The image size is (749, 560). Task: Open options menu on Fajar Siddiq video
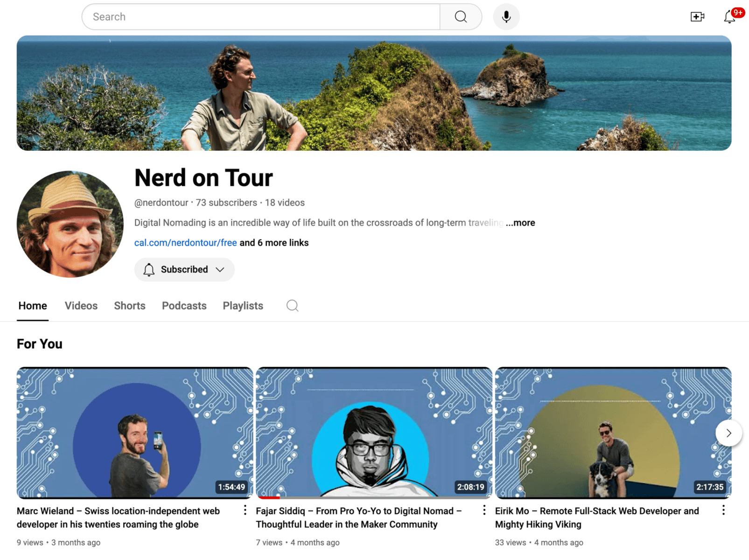pyautogui.click(x=484, y=511)
